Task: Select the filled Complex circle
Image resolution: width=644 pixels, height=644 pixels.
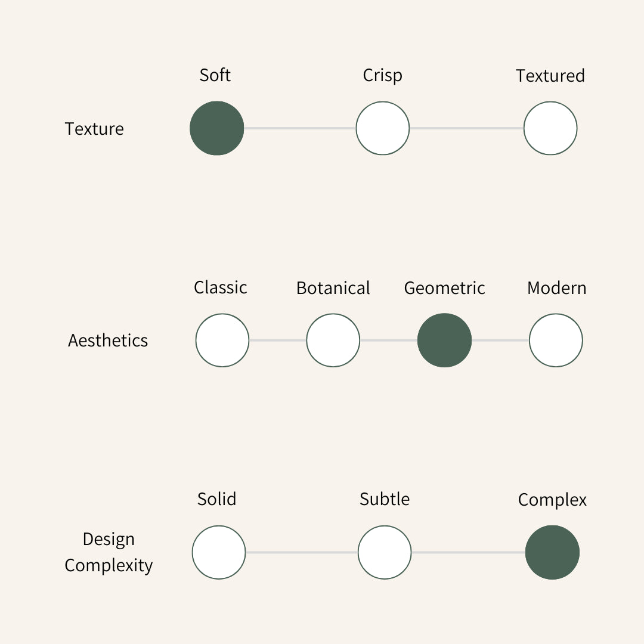Action: (x=552, y=552)
